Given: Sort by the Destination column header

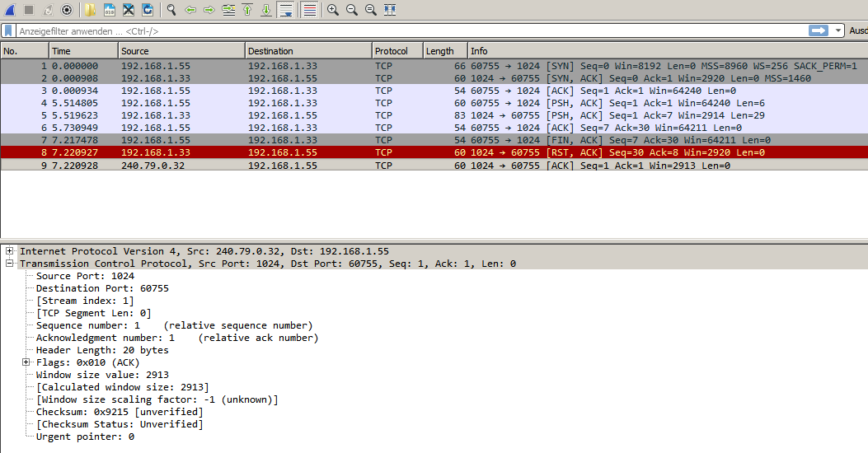Looking at the screenshot, I should point(308,51).
